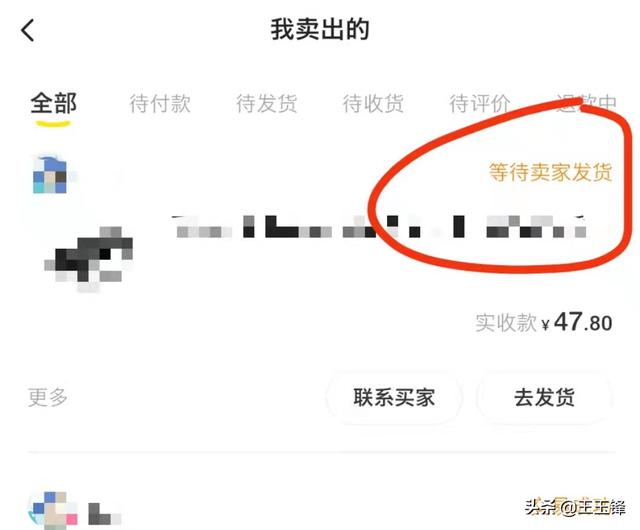The height and width of the screenshot is (530, 640).
Task: Open the 待评价 tab
Action: coord(480,103)
